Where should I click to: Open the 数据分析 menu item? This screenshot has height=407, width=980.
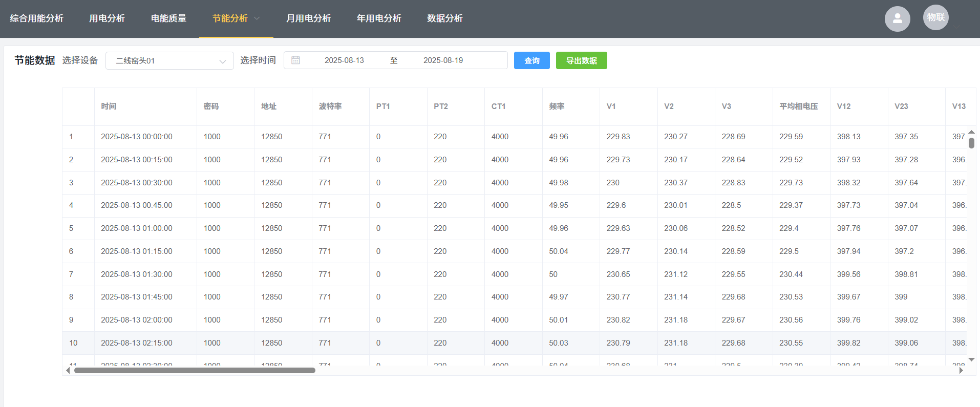click(x=445, y=18)
